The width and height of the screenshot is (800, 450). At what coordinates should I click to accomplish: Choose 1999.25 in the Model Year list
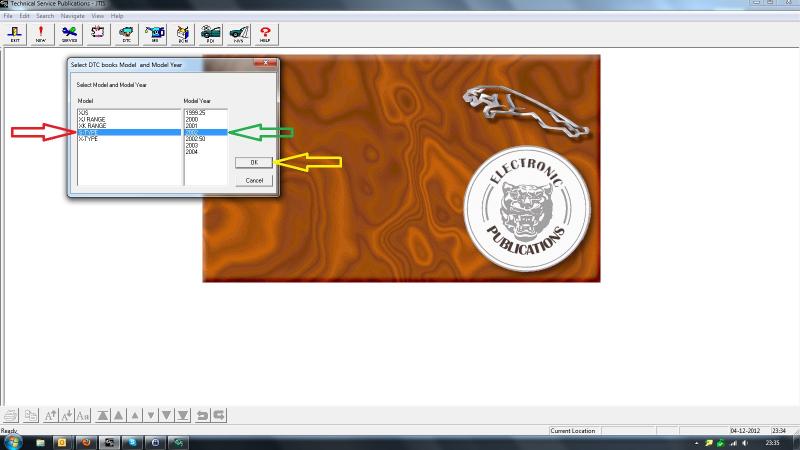(195, 113)
